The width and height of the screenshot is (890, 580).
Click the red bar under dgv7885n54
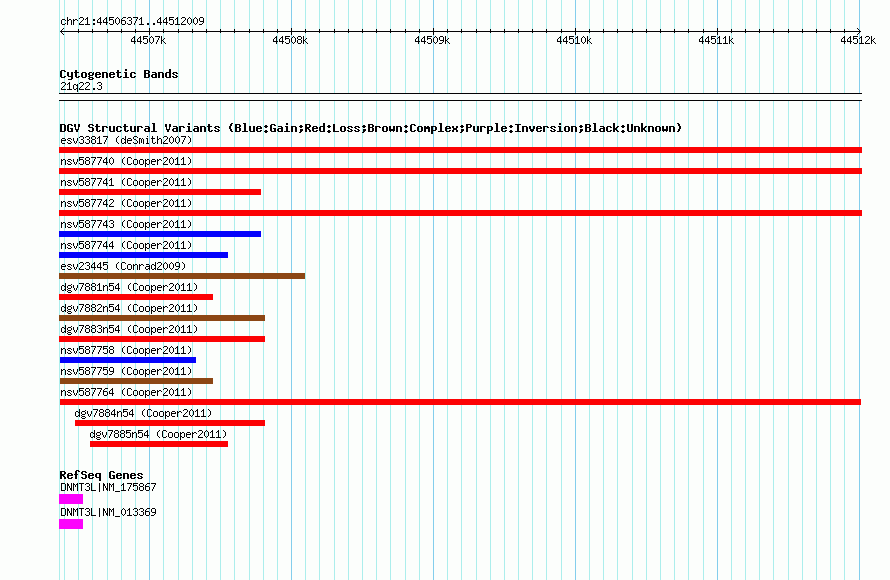pos(159,444)
